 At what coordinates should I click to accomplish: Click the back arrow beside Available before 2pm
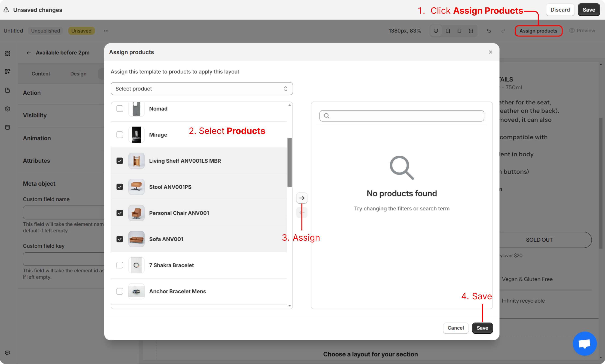point(29,53)
